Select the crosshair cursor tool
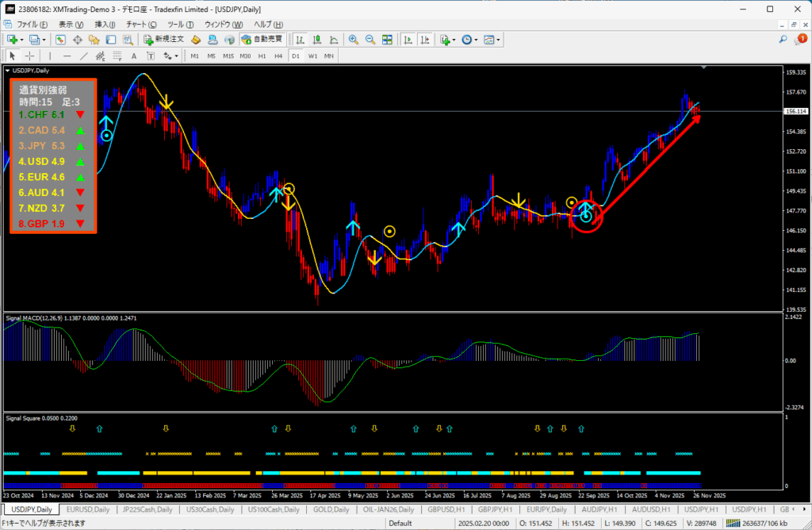The height and width of the screenshot is (530, 812). (30, 56)
